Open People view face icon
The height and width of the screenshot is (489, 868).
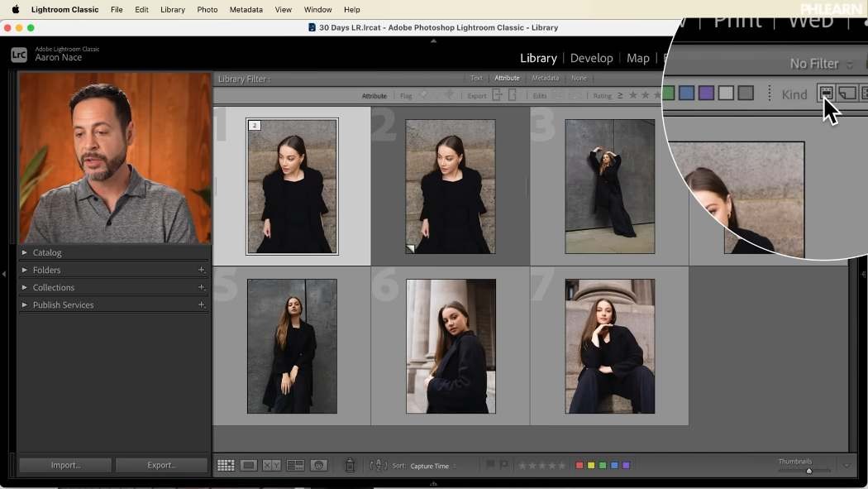tap(319, 465)
